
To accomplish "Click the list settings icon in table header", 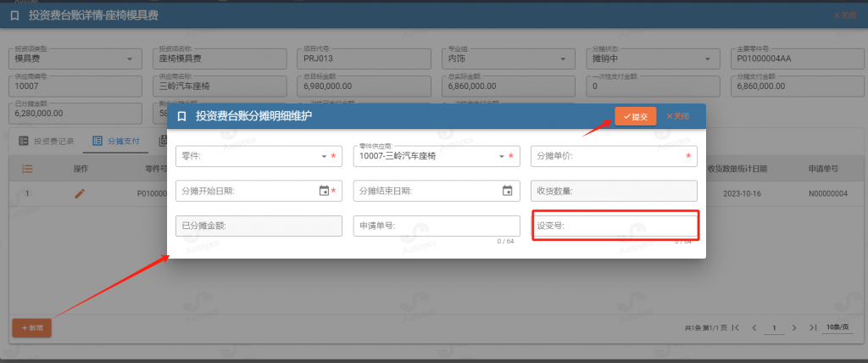I will (x=27, y=169).
